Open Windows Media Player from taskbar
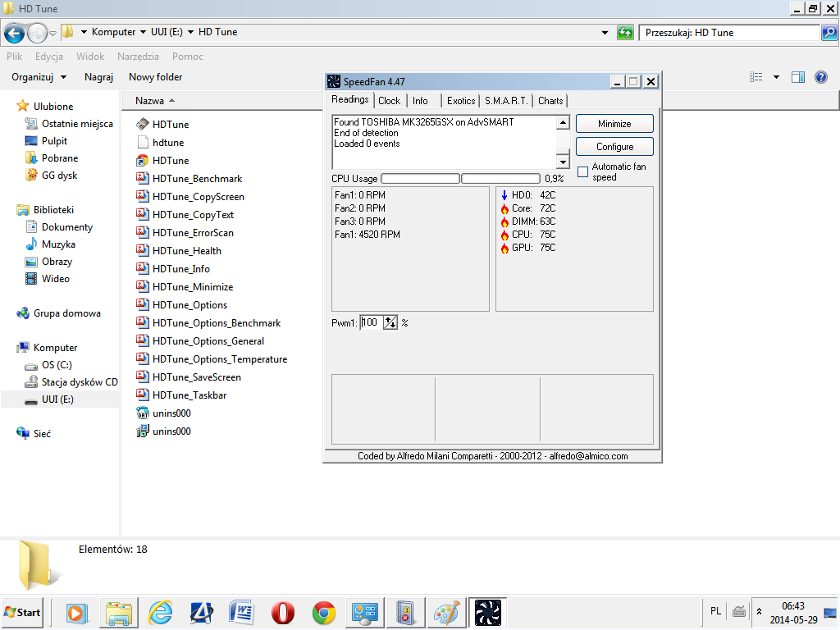840x630 pixels. pyautogui.click(x=76, y=613)
